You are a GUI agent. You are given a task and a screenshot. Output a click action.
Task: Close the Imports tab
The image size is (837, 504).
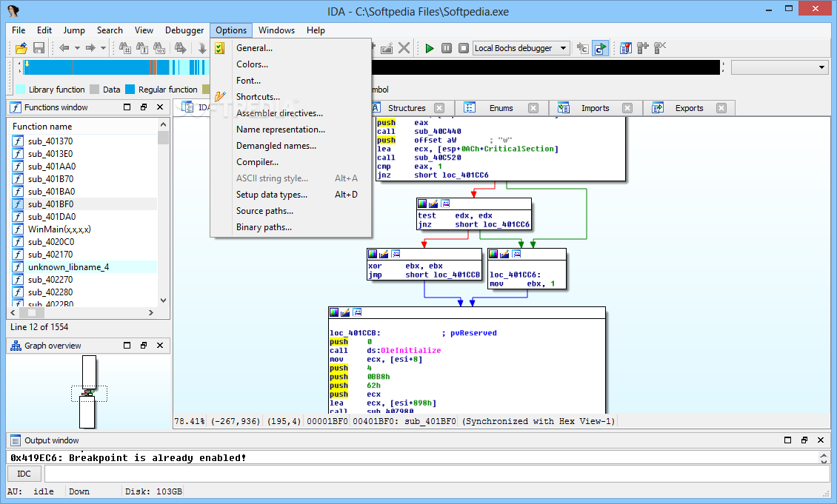(627, 108)
